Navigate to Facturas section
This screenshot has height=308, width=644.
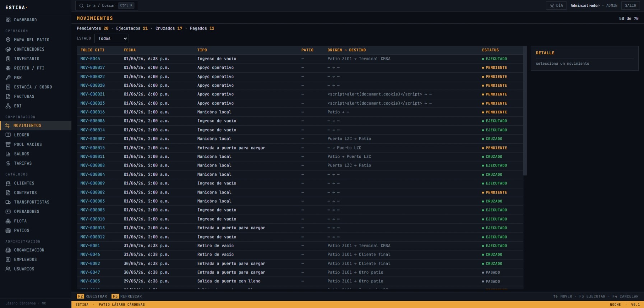(x=36, y=97)
